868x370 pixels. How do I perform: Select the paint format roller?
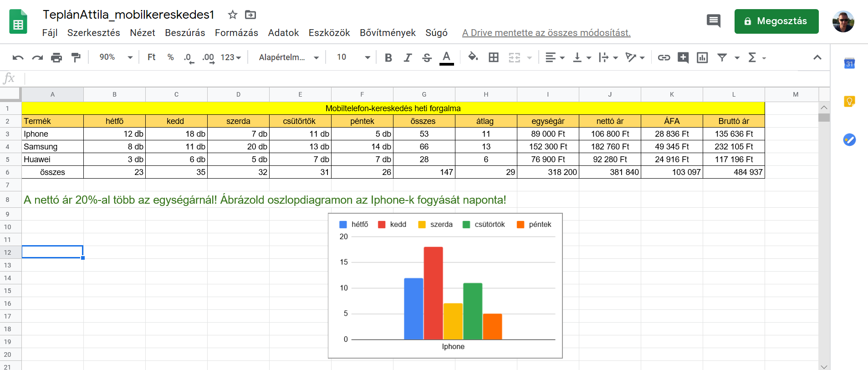tap(76, 57)
